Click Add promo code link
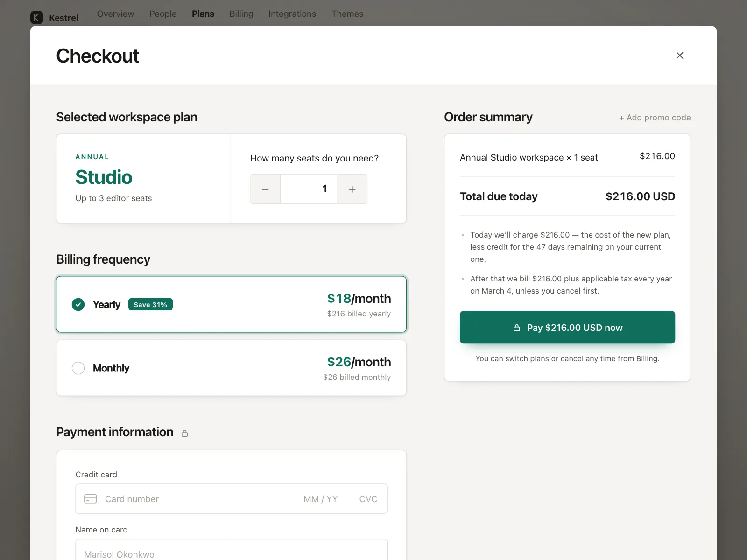The image size is (747, 560). coord(655,118)
